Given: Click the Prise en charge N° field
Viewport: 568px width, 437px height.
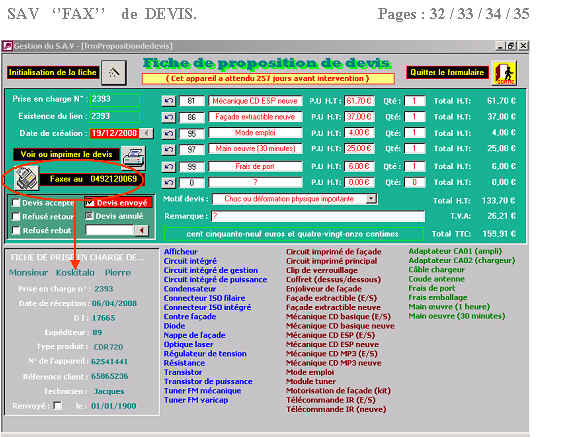Looking at the screenshot, I should 114,100.
